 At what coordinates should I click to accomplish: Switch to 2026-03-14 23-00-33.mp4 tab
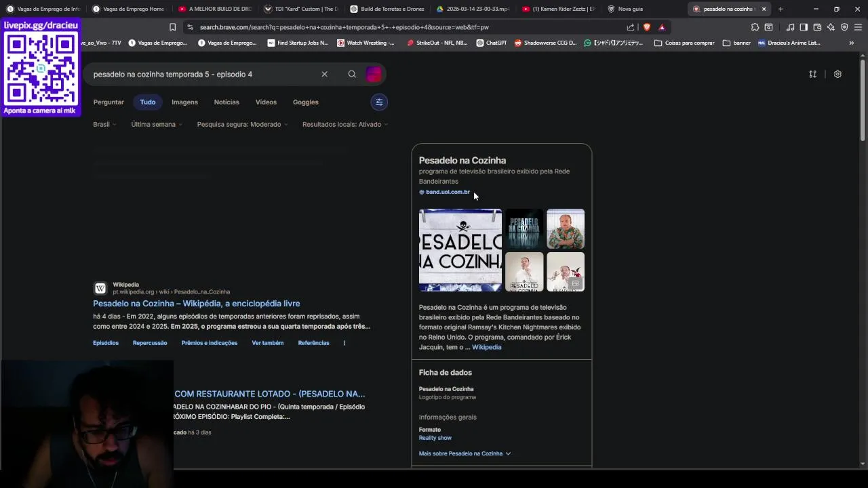coord(473,9)
